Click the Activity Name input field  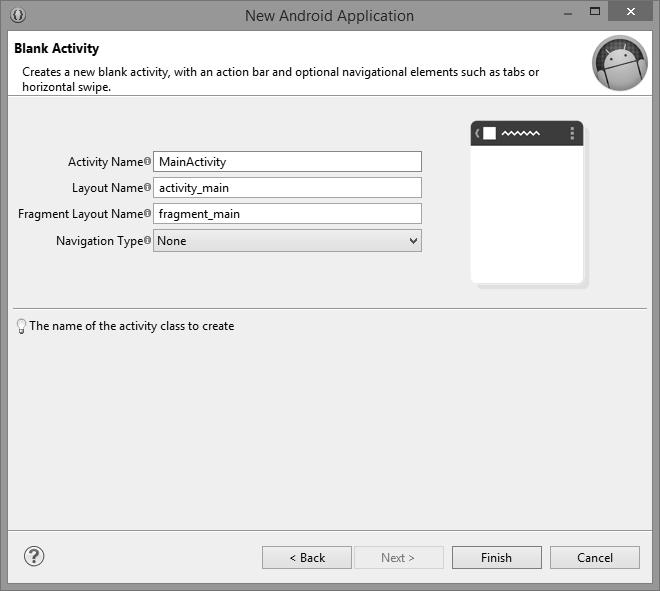pos(287,162)
